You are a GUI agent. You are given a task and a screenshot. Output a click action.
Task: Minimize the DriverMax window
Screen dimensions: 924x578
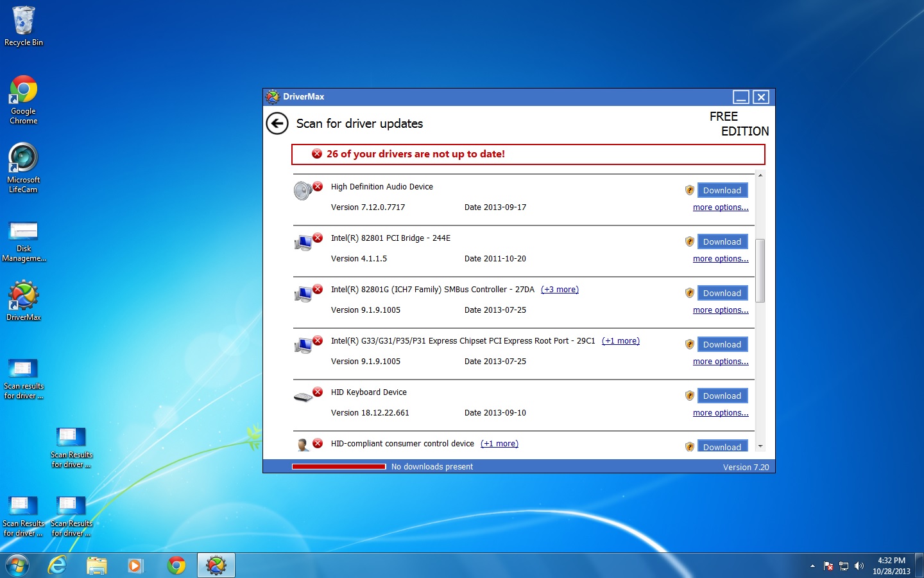(x=741, y=97)
